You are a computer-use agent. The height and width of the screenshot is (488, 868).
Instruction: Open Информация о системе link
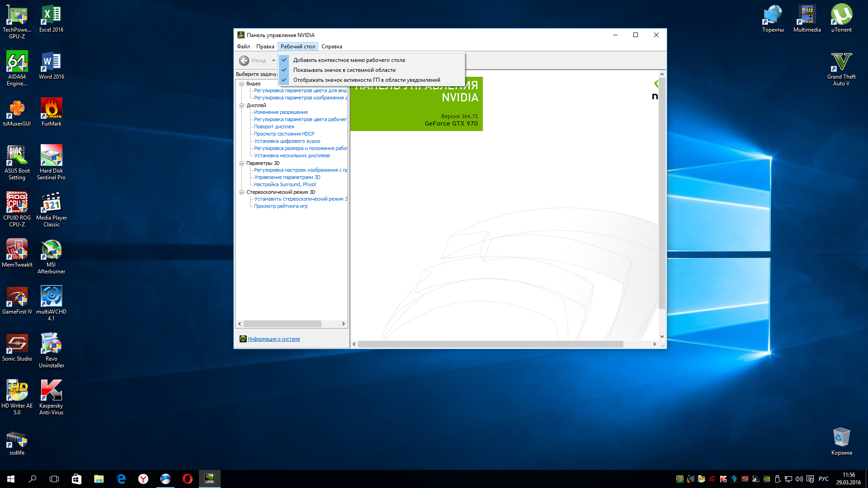pos(274,339)
